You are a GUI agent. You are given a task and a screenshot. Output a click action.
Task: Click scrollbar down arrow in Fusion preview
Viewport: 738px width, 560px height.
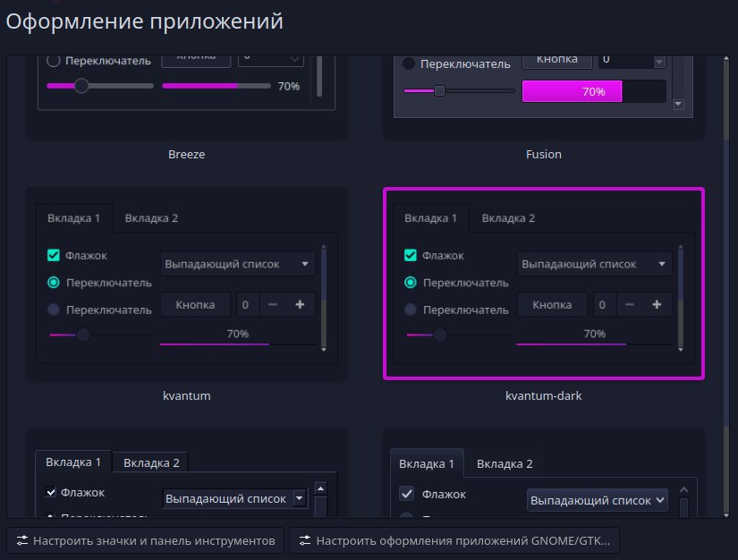[x=678, y=104]
